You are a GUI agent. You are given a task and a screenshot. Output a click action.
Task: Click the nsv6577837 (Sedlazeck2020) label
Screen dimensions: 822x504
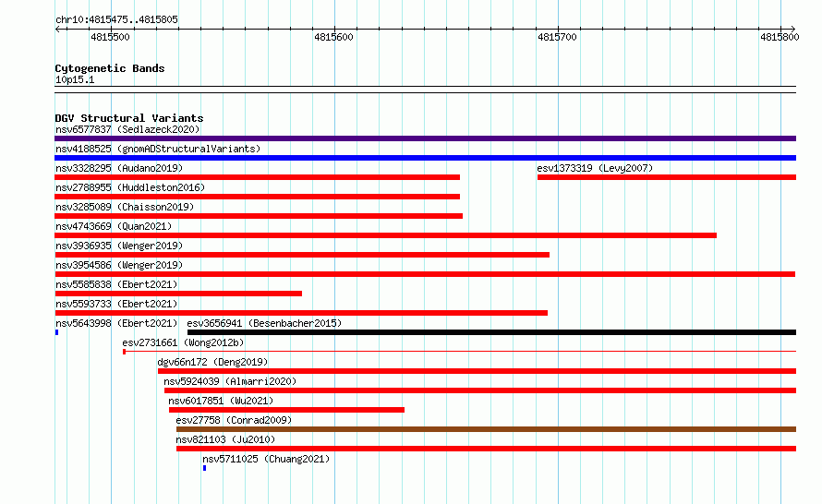tap(127, 129)
